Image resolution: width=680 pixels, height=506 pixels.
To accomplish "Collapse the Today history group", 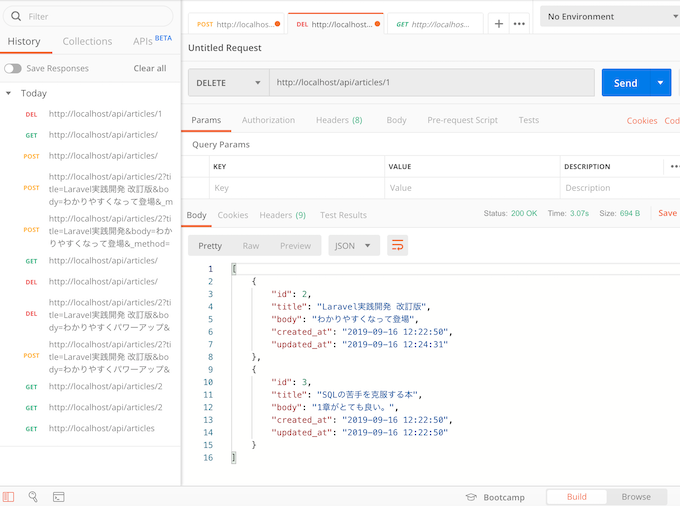I will [x=8, y=93].
